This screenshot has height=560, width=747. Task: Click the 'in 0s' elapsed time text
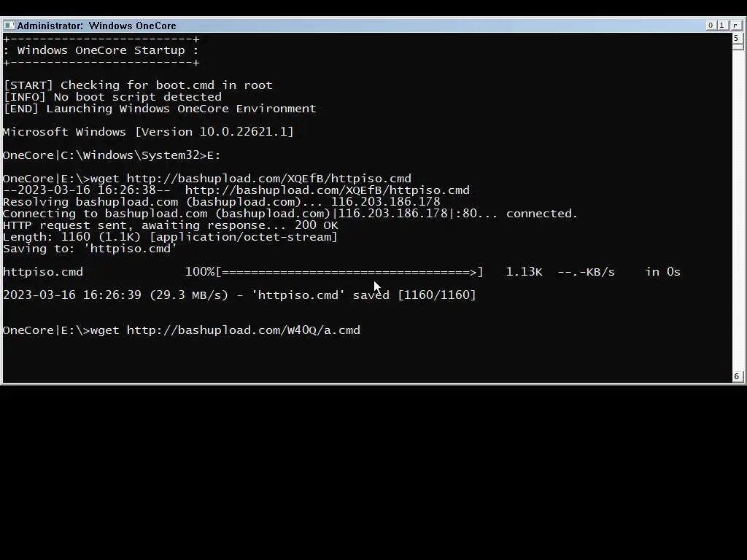click(x=662, y=272)
